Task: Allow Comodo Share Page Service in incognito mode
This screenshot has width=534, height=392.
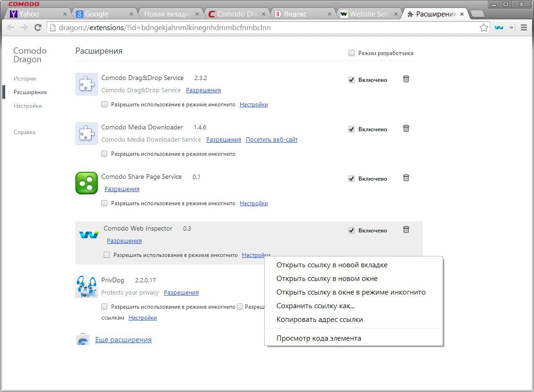Action: coord(104,203)
